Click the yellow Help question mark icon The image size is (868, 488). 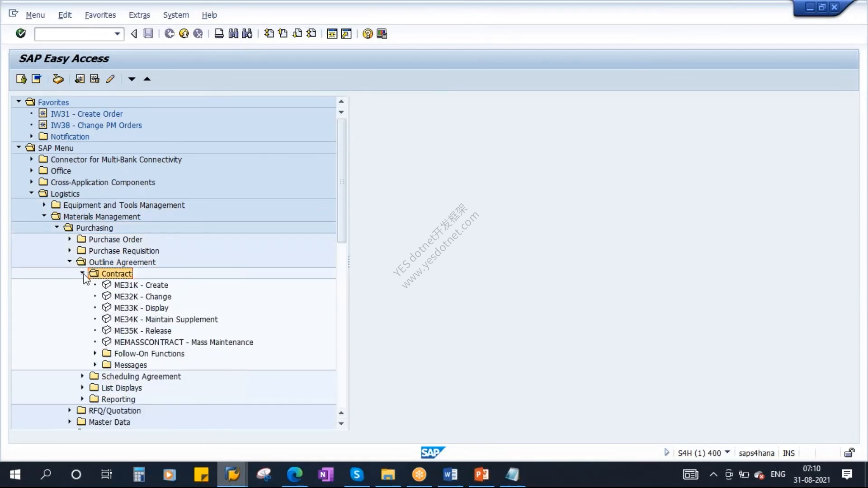(368, 34)
